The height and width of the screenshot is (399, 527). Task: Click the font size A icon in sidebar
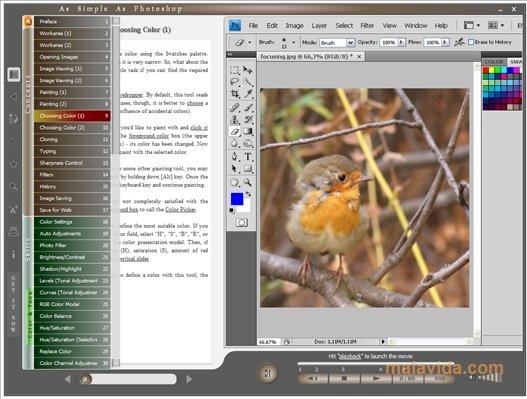pos(13,209)
